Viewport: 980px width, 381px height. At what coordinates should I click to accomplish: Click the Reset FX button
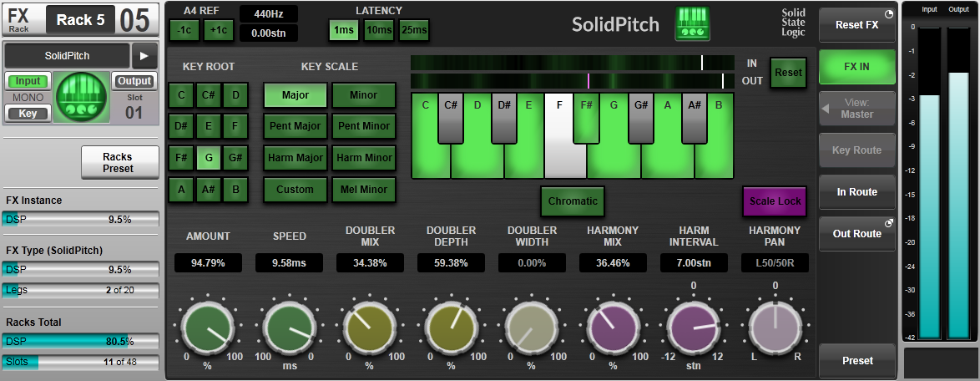coord(857,25)
